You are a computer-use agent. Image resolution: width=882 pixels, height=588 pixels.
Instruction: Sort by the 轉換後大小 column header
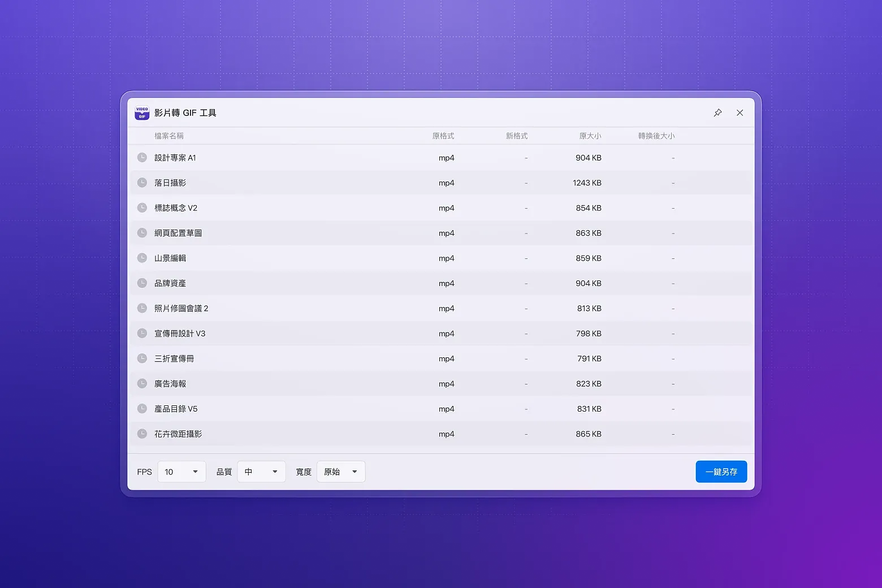(x=656, y=136)
